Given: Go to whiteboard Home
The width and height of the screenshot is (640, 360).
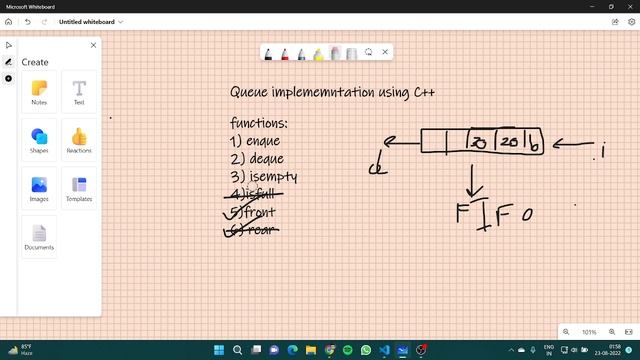Looking at the screenshot, I should [x=9, y=22].
